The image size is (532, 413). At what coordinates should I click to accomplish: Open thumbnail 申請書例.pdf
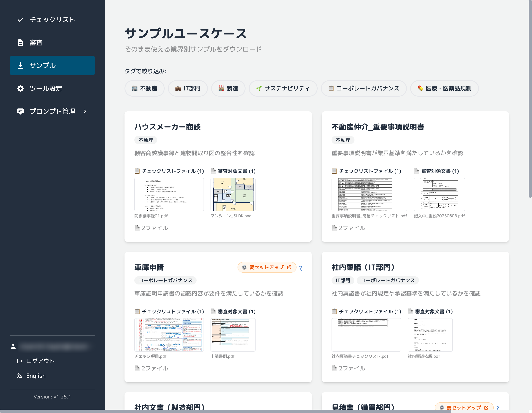(x=233, y=335)
